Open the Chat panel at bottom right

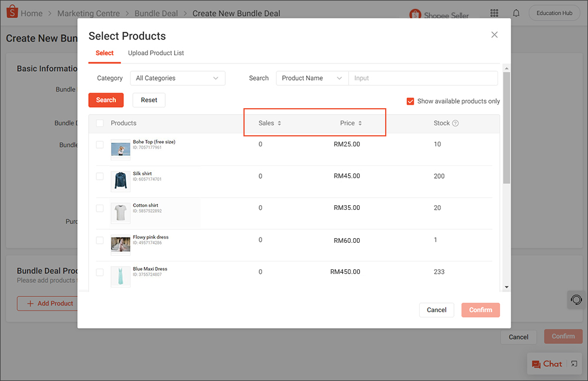550,363
